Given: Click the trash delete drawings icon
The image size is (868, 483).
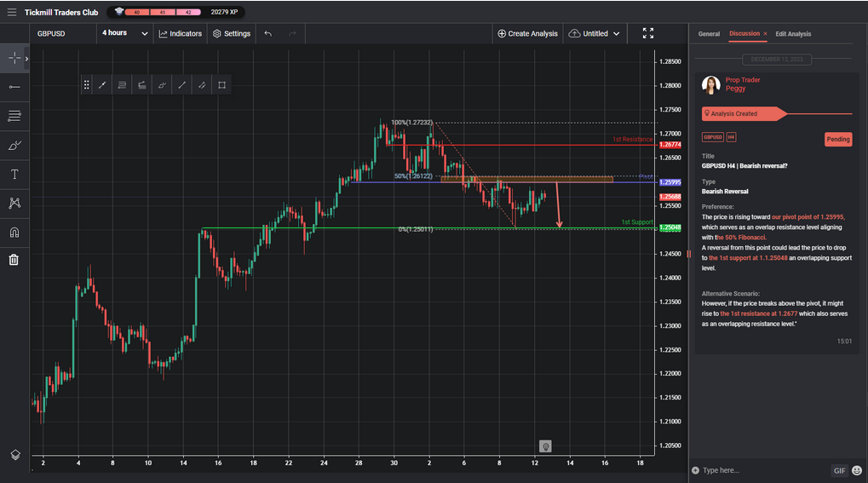Looking at the screenshot, I should coord(14,259).
